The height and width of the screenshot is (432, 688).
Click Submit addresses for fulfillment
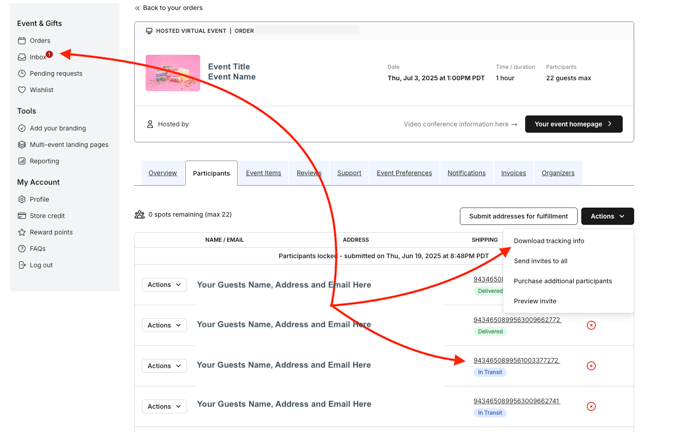click(x=519, y=216)
